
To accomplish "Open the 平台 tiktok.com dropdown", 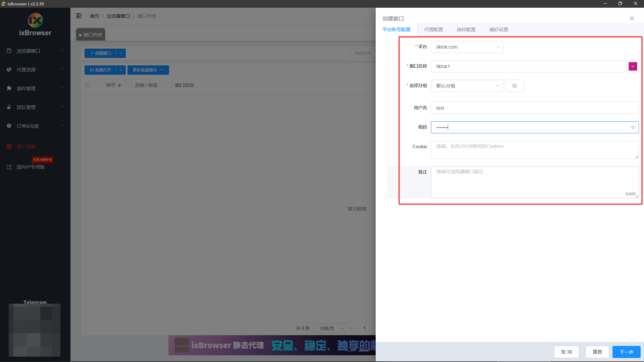I will 467,47.
